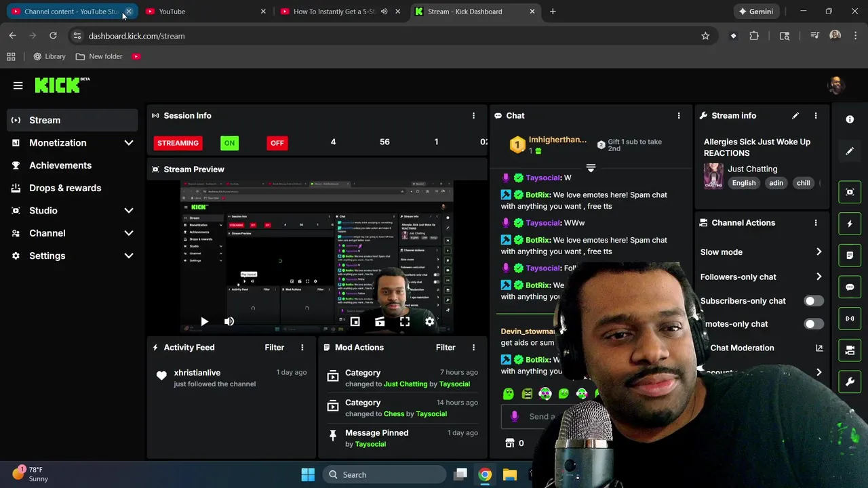
Task: Click the info icon in right sidebar
Action: tap(850, 119)
